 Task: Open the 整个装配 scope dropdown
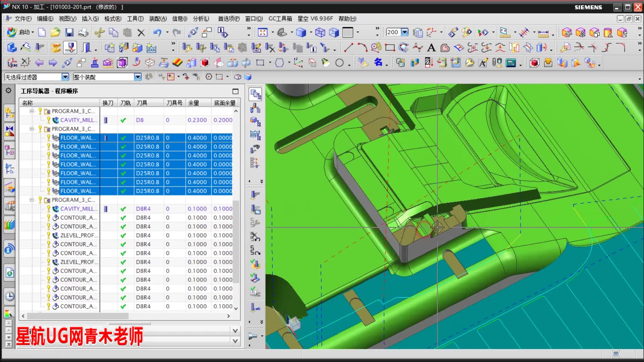(x=138, y=77)
